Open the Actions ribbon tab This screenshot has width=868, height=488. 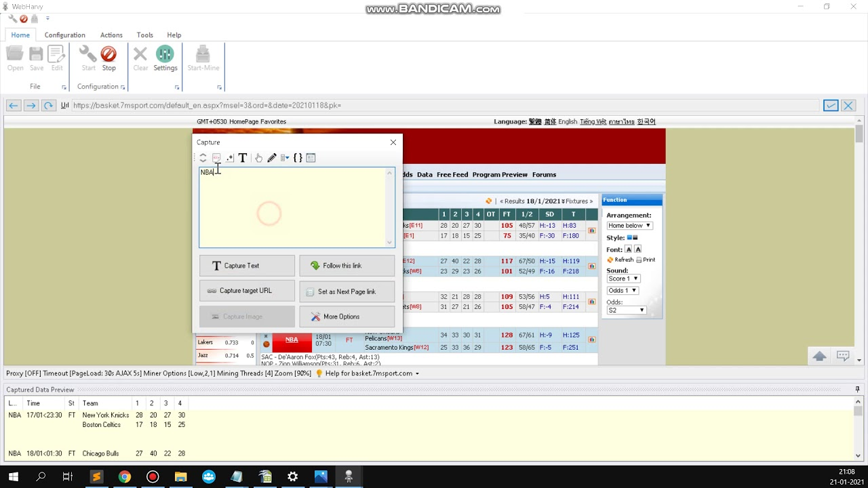(111, 35)
